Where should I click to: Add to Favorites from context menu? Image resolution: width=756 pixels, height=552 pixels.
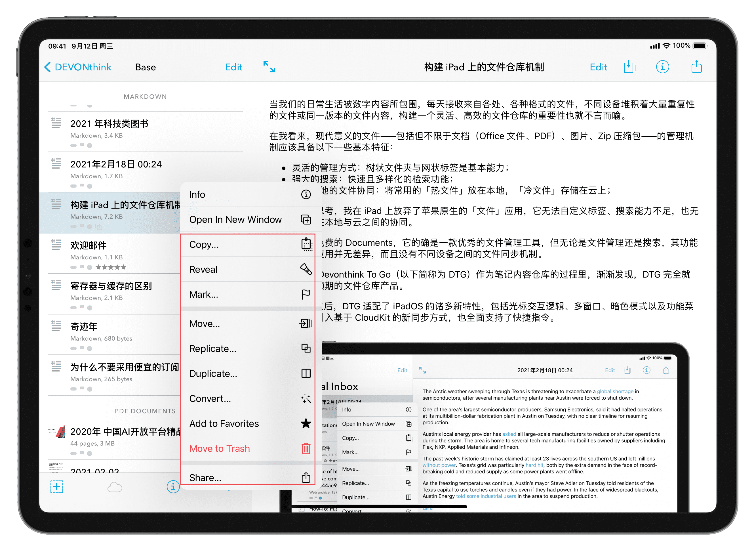tap(250, 423)
